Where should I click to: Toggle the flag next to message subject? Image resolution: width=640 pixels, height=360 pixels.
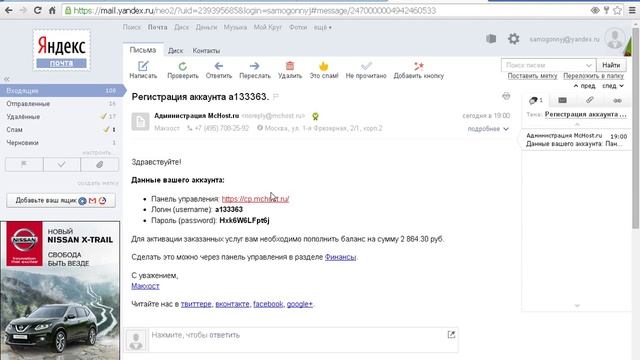click(276, 97)
